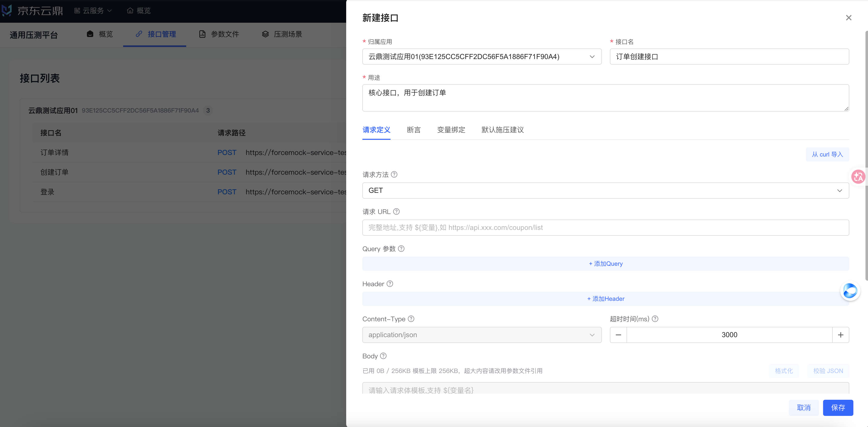This screenshot has width=868, height=427.
Task: Click the 超时时间 value 3000 field
Action: (x=729, y=335)
